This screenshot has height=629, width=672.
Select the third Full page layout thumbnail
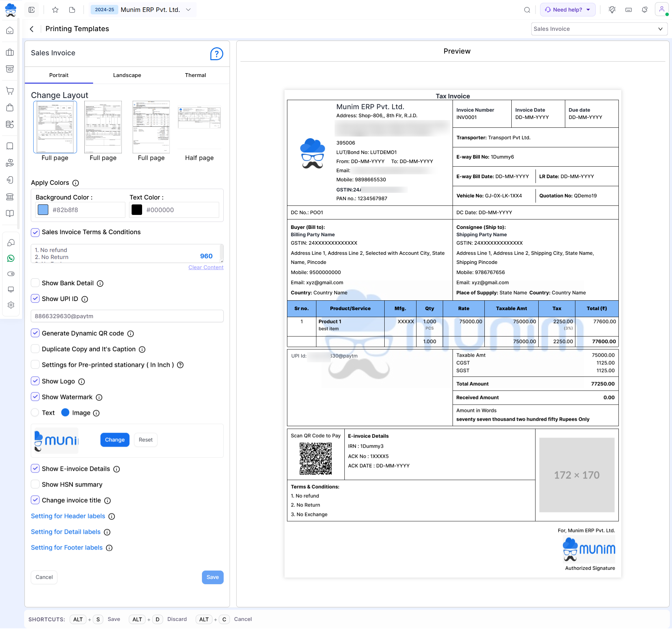pos(151,127)
